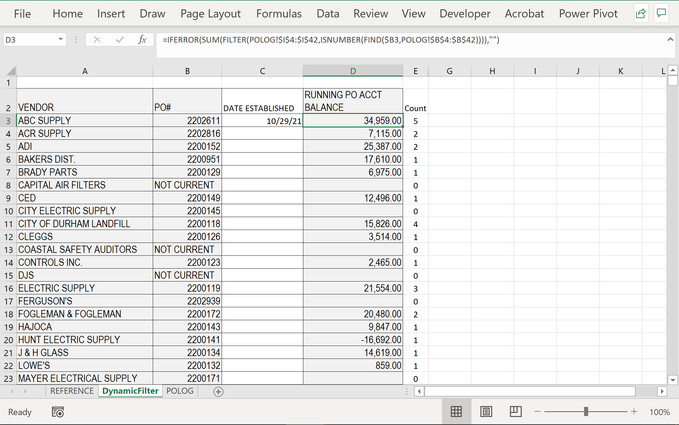Open the Review ribbon tab
Image resolution: width=679 pixels, height=425 pixels.
point(371,14)
